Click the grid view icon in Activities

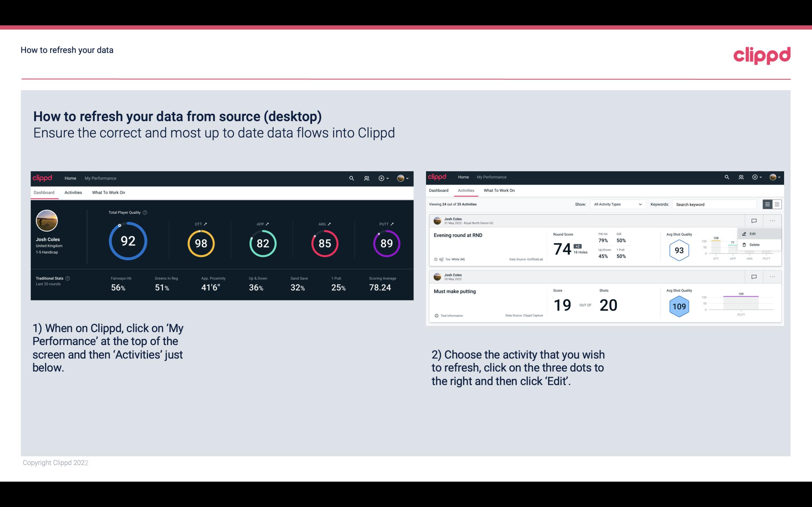pyautogui.click(x=776, y=204)
